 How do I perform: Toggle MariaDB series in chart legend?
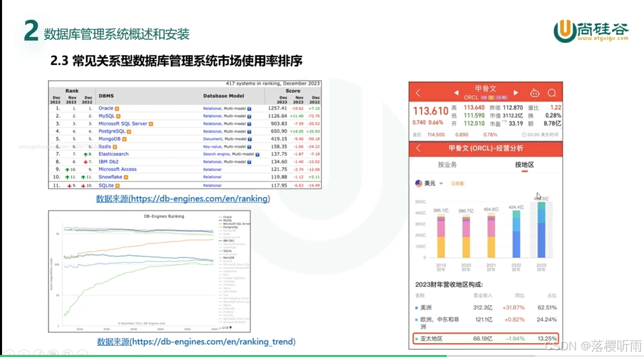point(226,257)
